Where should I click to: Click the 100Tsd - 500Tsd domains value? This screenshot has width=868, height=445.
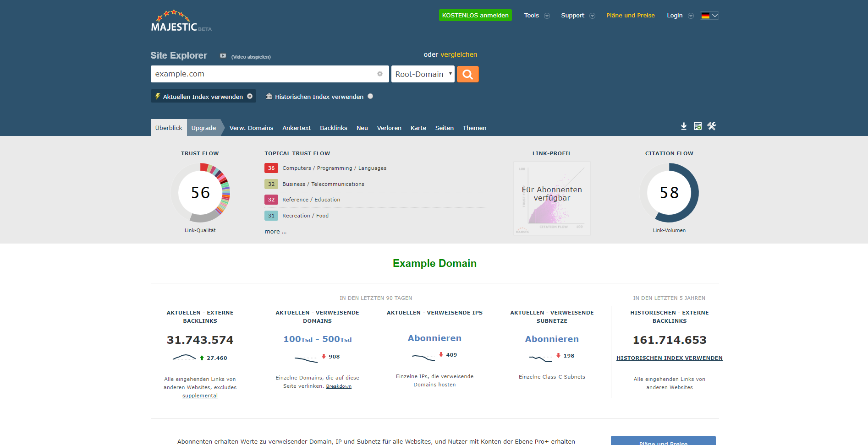317,339
